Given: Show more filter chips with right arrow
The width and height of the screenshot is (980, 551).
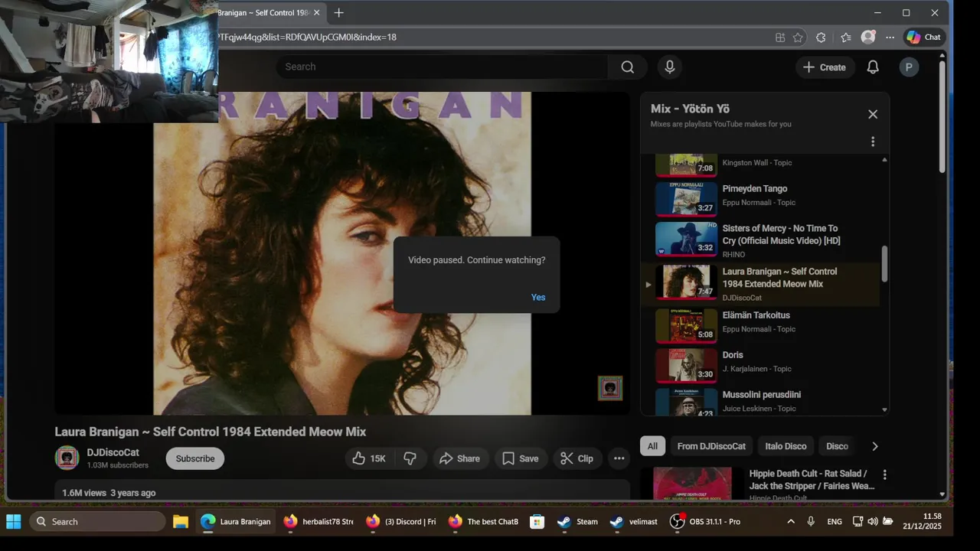Looking at the screenshot, I should [x=875, y=446].
